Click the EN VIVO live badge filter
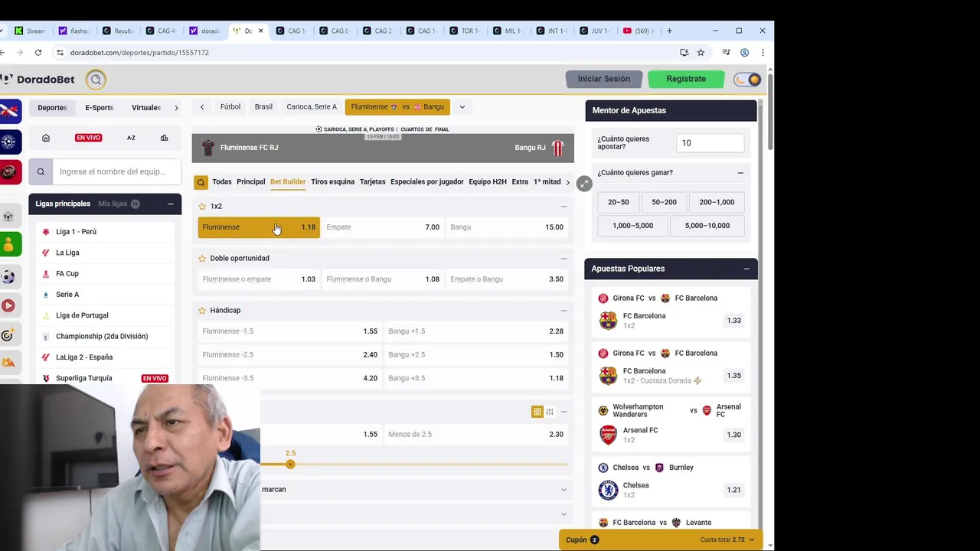This screenshot has height=551, width=980. 88,138
